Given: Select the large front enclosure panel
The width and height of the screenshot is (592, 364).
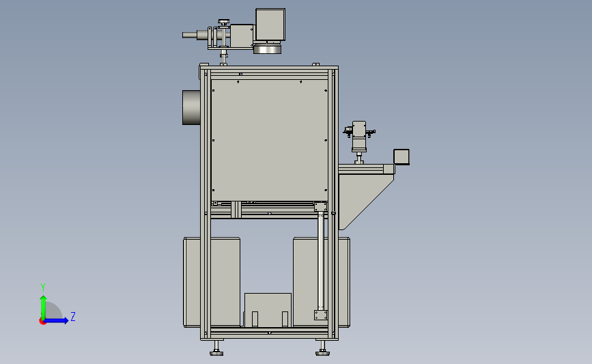Looking at the screenshot, I should coord(270,140).
